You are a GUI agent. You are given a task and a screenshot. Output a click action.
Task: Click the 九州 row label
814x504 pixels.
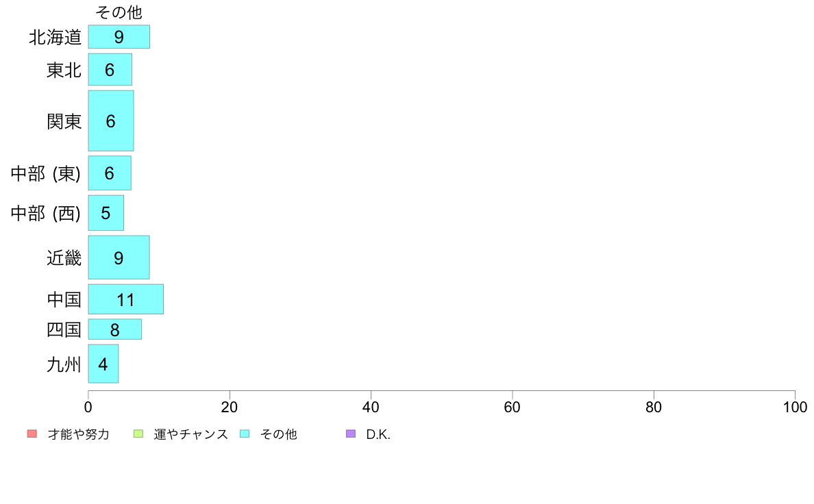(64, 364)
